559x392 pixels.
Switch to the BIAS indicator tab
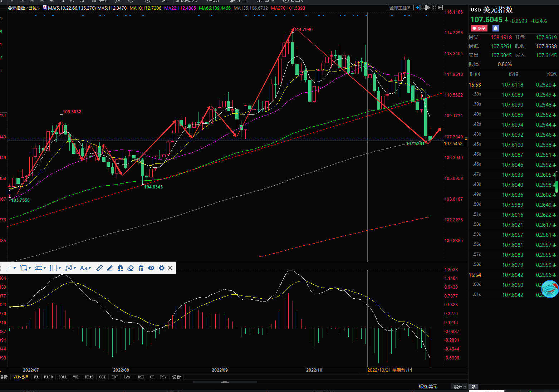pos(89,377)
